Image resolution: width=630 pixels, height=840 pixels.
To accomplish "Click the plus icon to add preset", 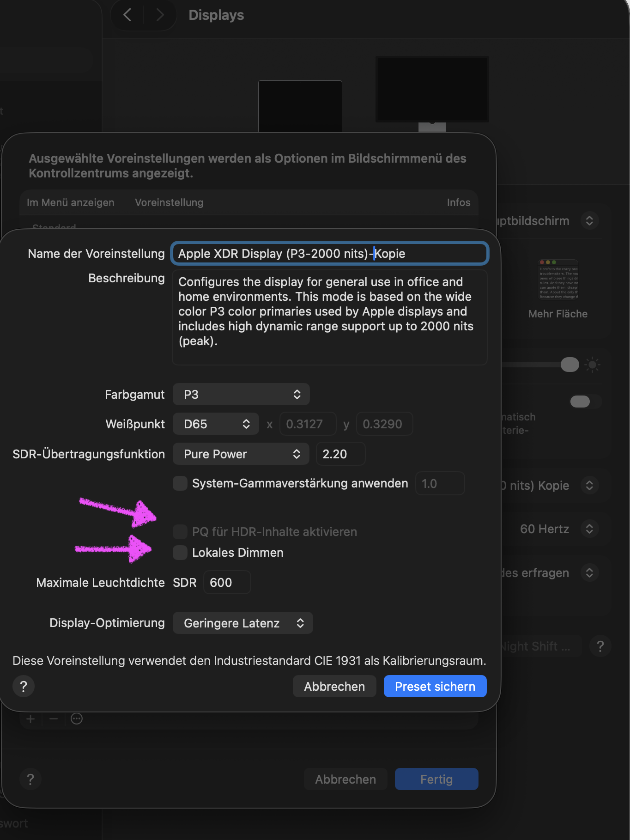I will click(x=31, y=719).
